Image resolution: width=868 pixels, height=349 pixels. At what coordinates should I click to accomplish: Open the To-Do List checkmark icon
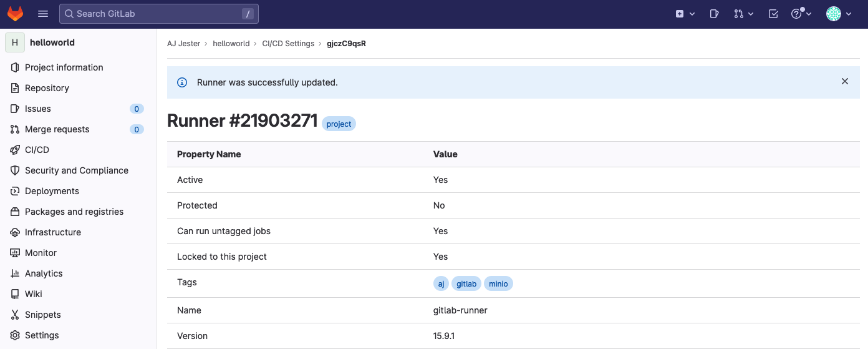pos(773,14)
